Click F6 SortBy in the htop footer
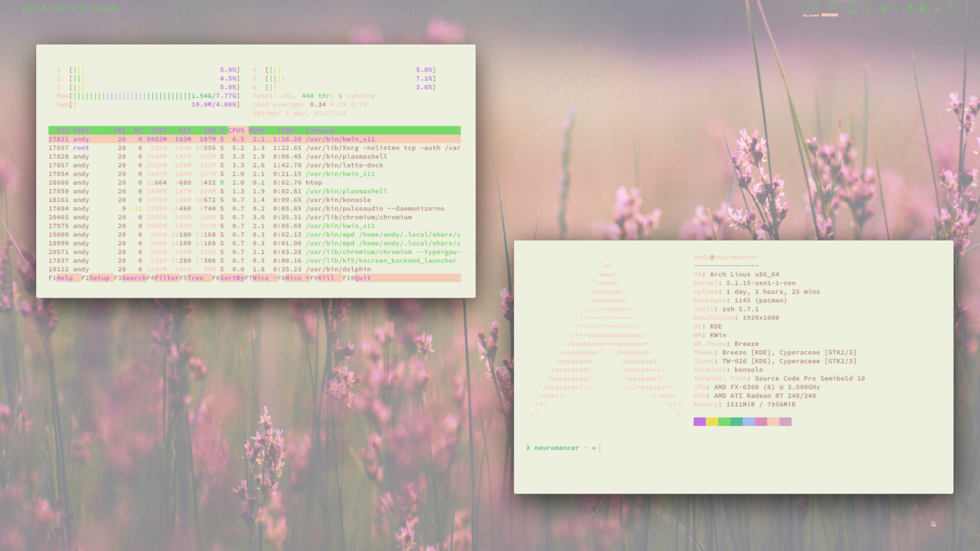 coord(229,278)
